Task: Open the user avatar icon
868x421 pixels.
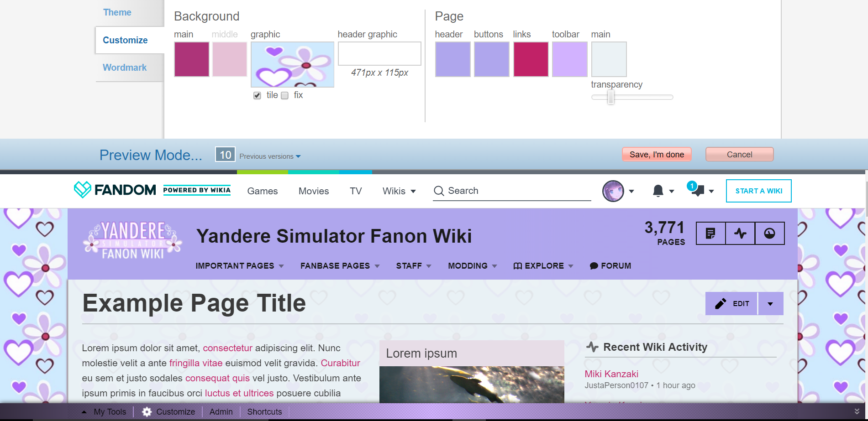Action: (x=613, y=191)
